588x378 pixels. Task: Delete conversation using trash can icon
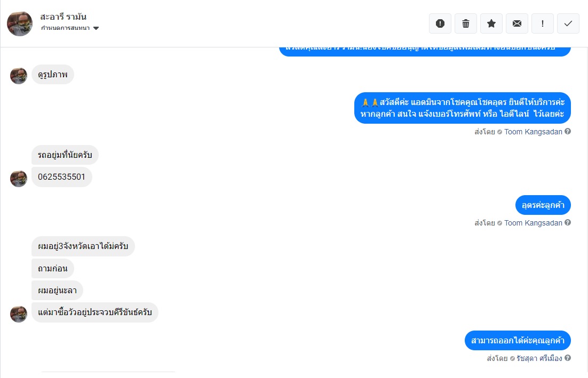(466, 23)
